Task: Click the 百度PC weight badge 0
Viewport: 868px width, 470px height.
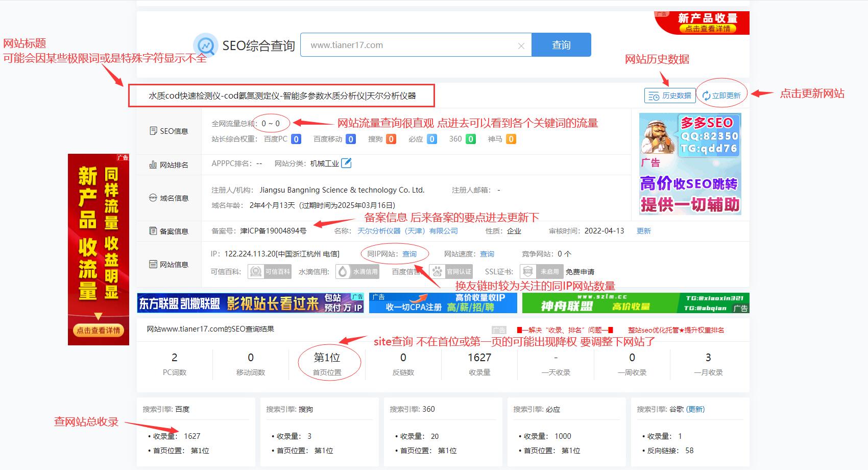Action: coord(296,139)
